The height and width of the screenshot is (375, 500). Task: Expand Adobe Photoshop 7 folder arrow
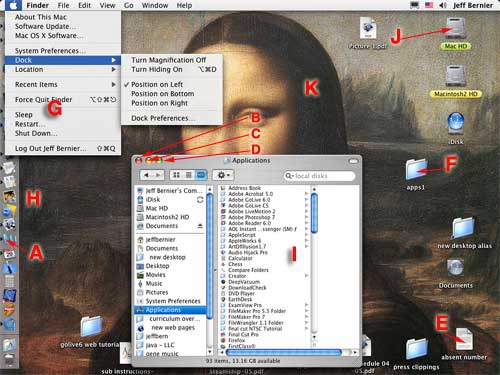coord(306,217)
